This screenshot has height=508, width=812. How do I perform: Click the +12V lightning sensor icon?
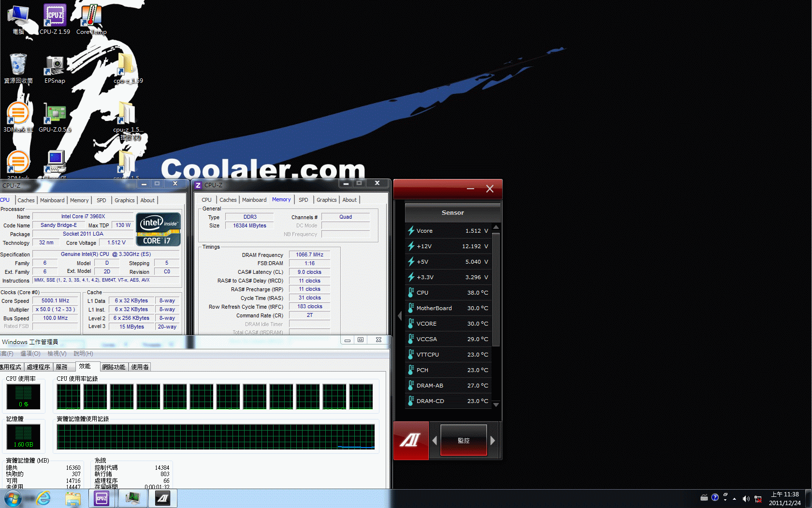tap(411, 246)
